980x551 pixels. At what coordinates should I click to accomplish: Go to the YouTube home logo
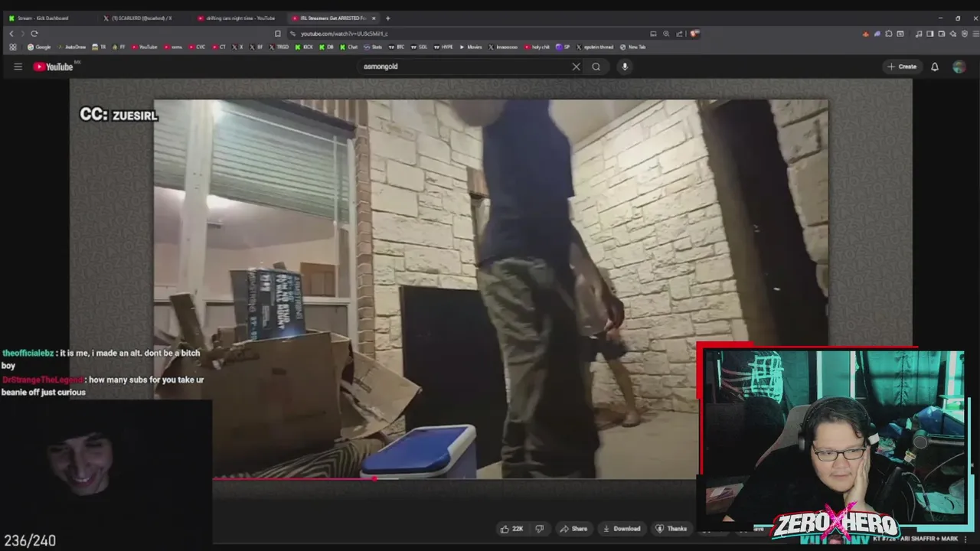[53, 67]
